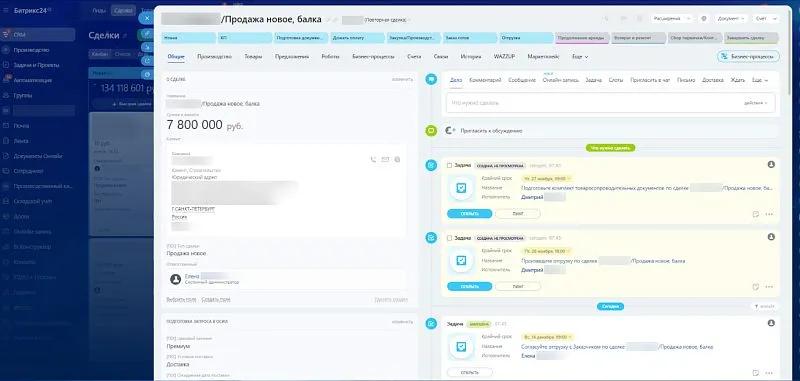Set deal stage to Завершить сделку
Screen dimensions: 800x381
coord(751,38)
